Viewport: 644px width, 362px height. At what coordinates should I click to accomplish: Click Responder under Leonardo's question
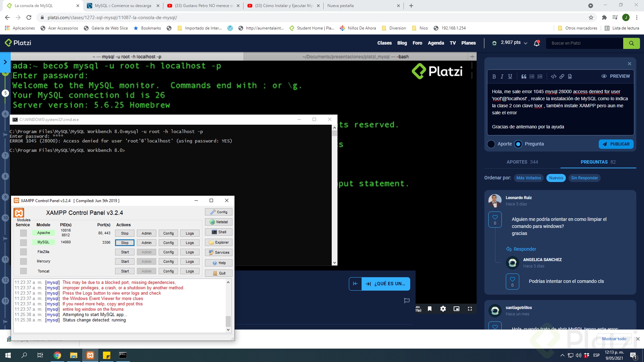coord(521,249)
